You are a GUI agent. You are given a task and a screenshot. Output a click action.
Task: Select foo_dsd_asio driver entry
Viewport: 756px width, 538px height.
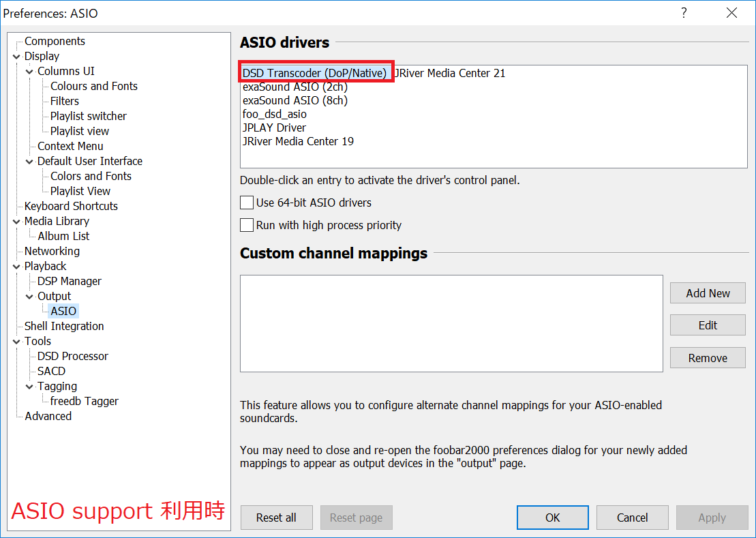tap(274, 114)
